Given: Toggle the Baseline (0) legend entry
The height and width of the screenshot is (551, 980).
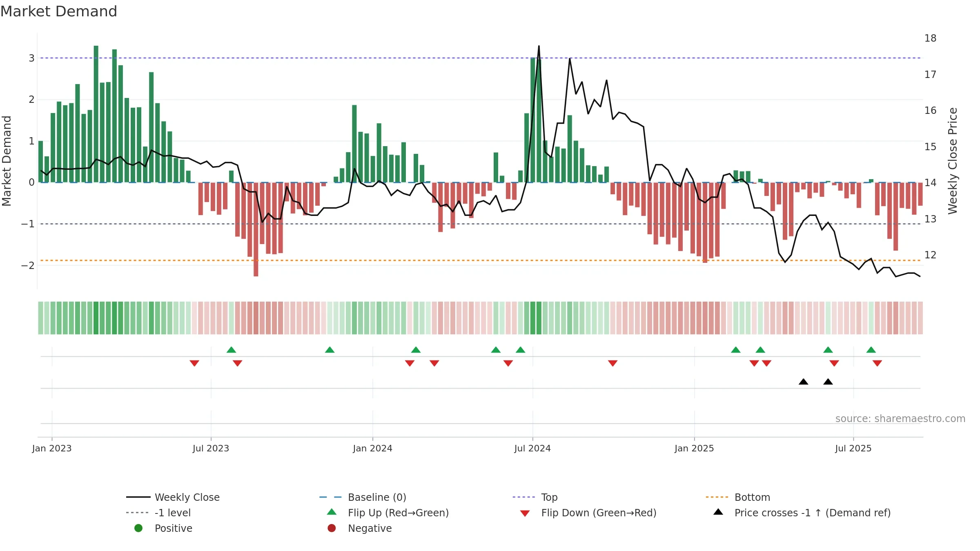Looking at the screenshot, I should pos(363,497).
